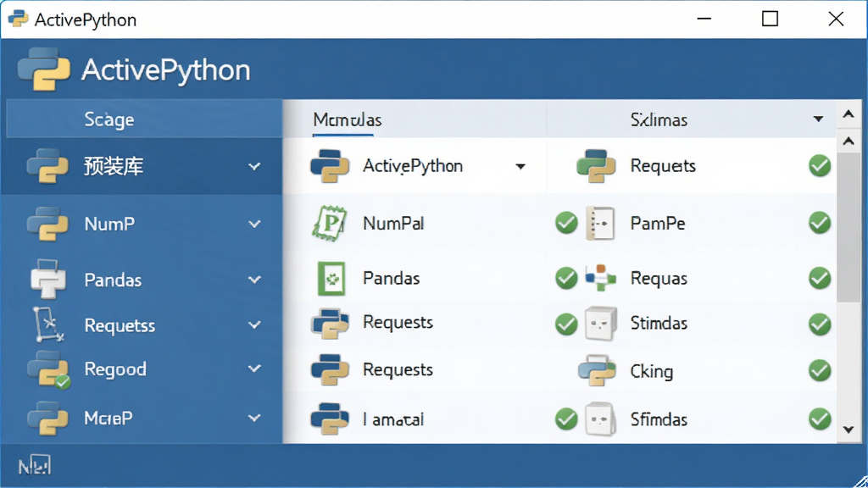
Task: Expand the sidebar Pandas chevron
Action: tap(254, 280)
